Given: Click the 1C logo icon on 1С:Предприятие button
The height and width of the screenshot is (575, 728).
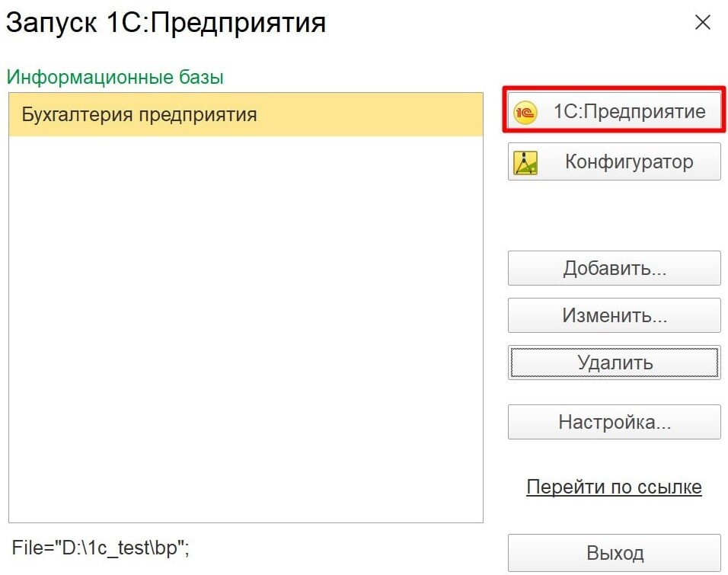Looking at the screenshot, I should pyautogui.click(x=525, y=112).
